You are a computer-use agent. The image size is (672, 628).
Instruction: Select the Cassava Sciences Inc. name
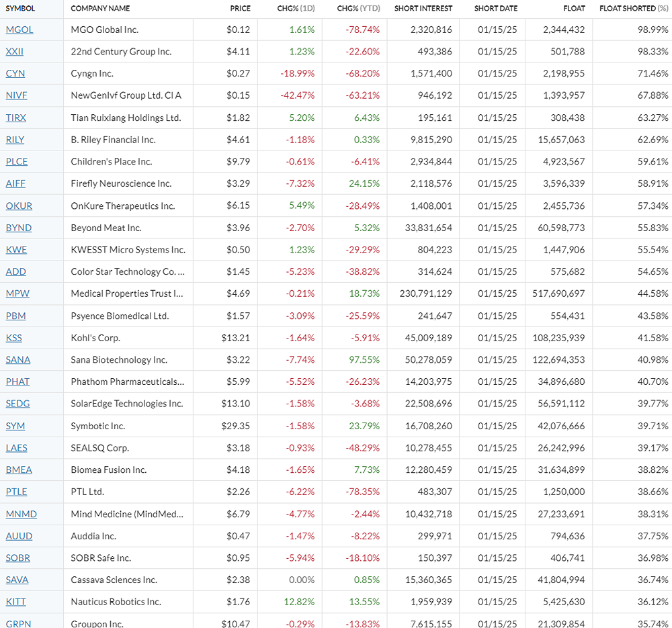(114, 580)
